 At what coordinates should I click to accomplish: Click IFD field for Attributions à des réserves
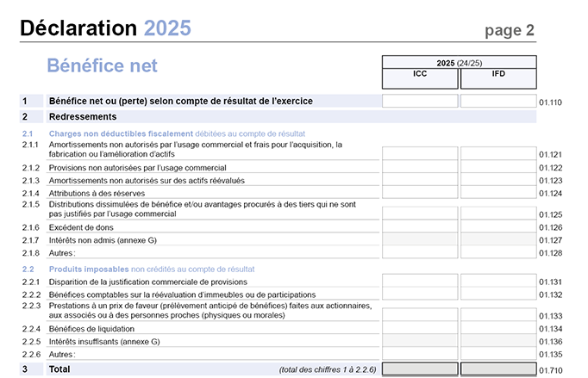click(x=498, y=193)
